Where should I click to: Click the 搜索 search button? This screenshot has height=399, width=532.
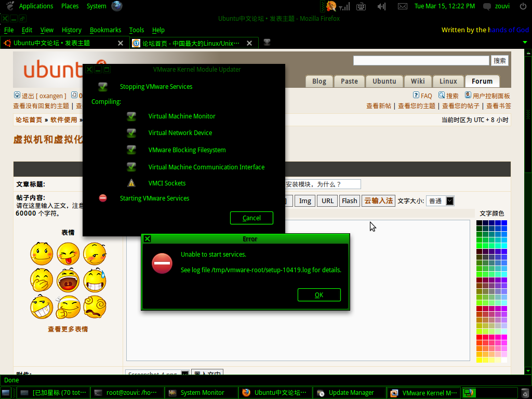[x=500, y=61]
